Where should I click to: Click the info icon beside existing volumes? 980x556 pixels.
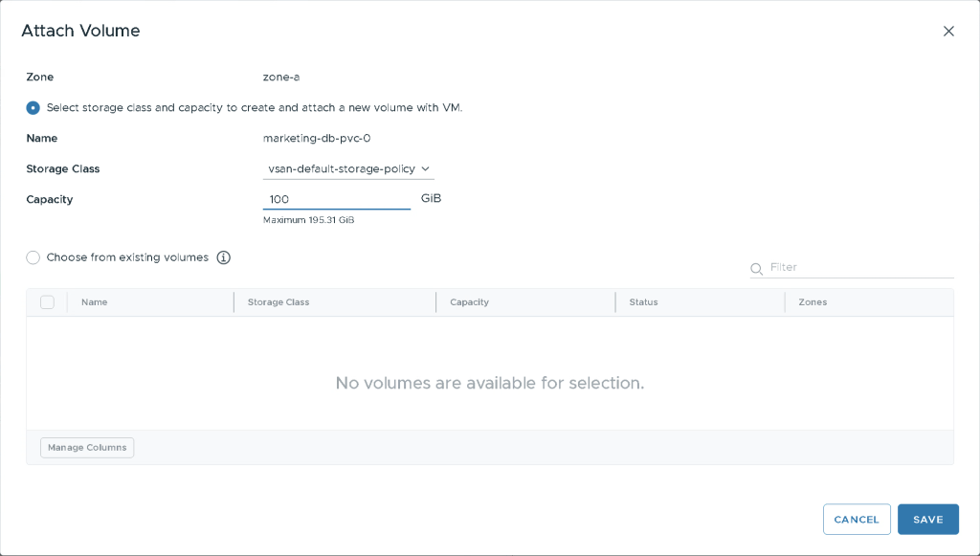coord(224,257)
